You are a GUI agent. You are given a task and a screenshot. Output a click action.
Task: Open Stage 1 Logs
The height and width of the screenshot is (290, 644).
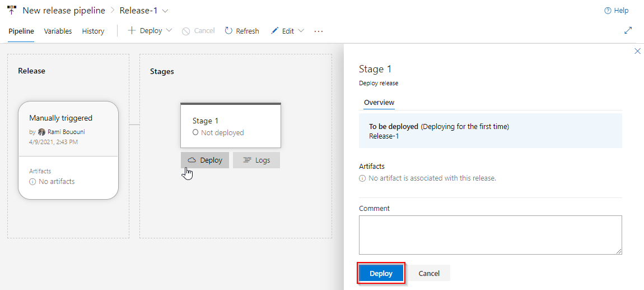256,160
